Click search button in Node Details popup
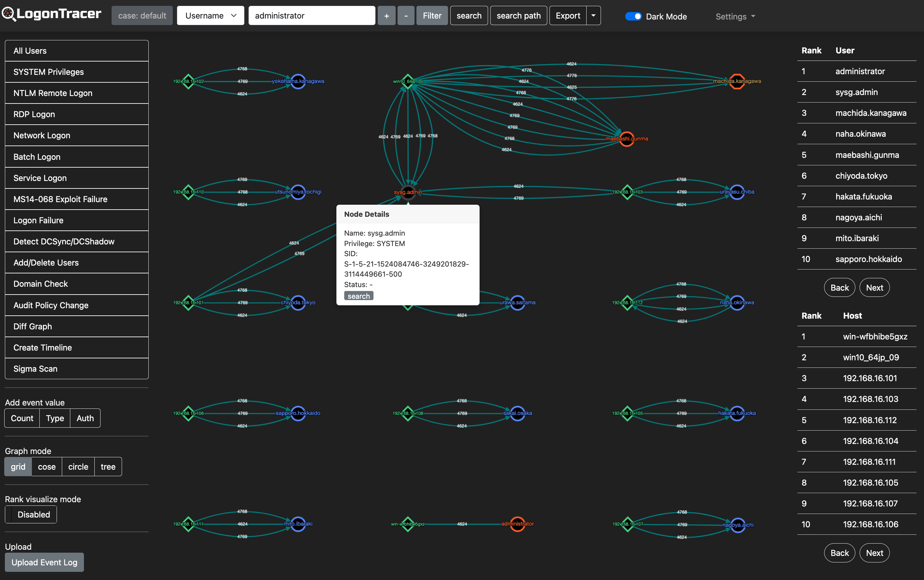This screenshot has height=580, width=924. [359, 296]
